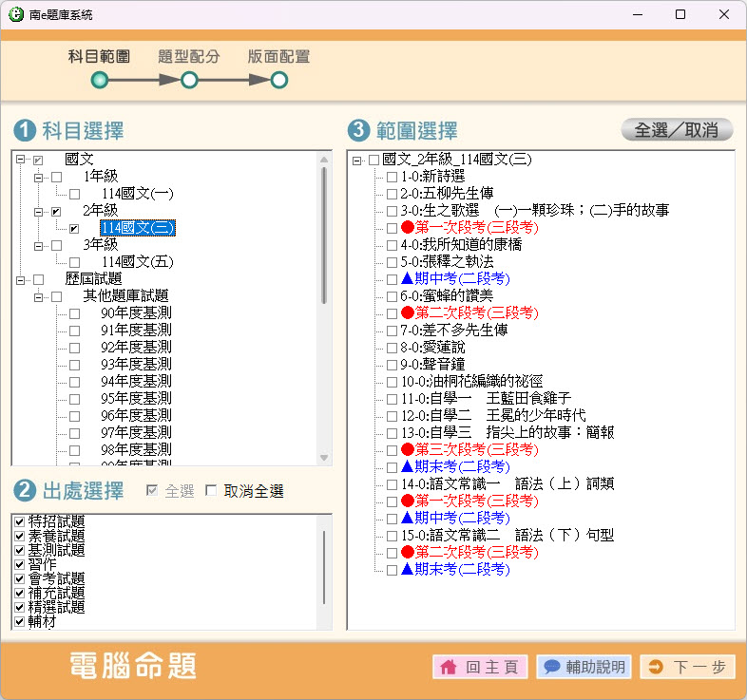Select 精選試題 list entry
The height and width of the screenshot is (700, 747).
click(x=56, y=607)
